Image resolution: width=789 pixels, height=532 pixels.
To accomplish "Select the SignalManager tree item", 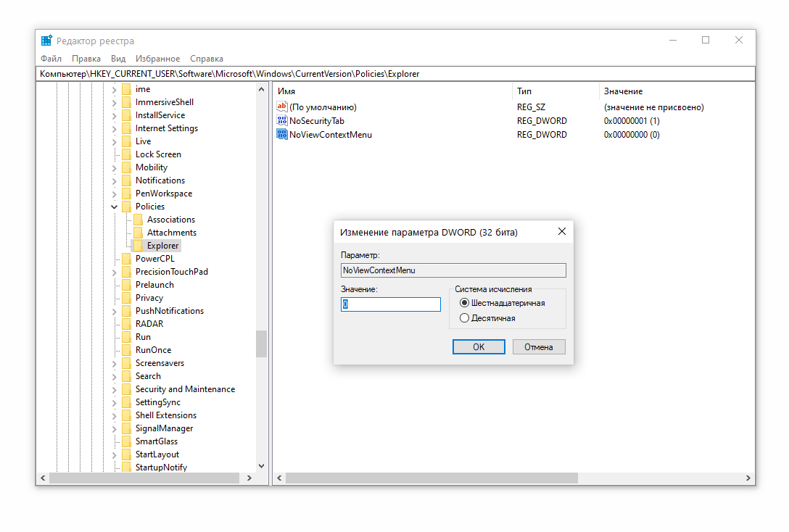I will [164, 428].
